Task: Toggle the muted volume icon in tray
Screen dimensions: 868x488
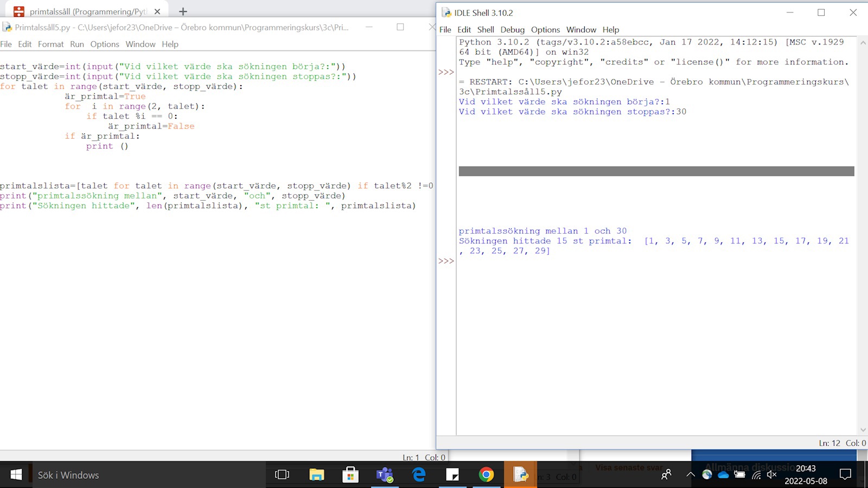Action: [x=772, y=475]
